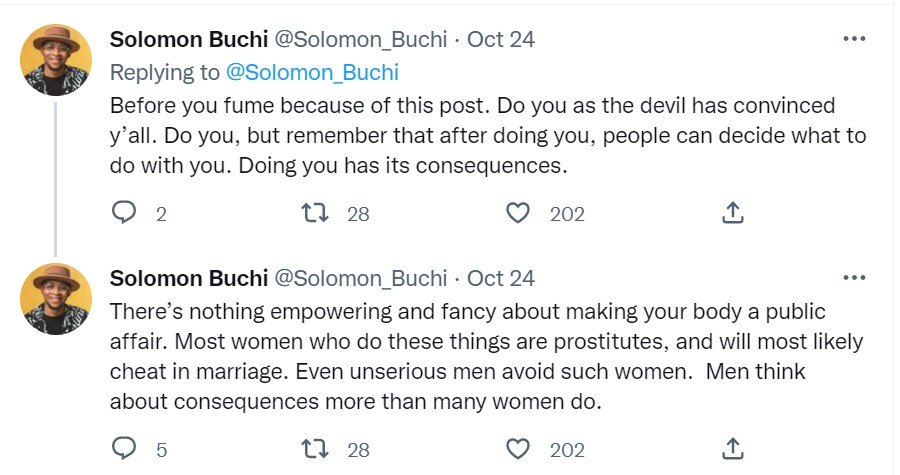
Task: Click the @Solomon_Buchi handle in first tweet header
Action: [360, 40]
